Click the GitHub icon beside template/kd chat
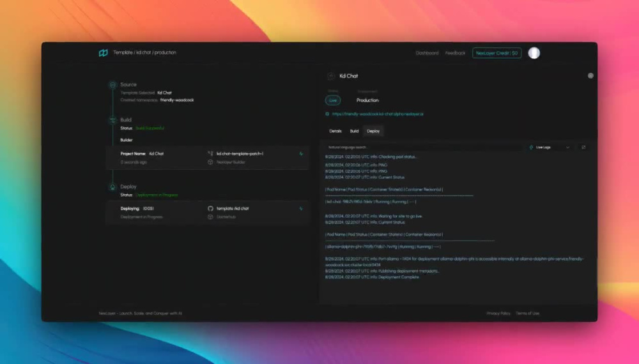This screenshot has height=364, width=639. click(210, 208)
